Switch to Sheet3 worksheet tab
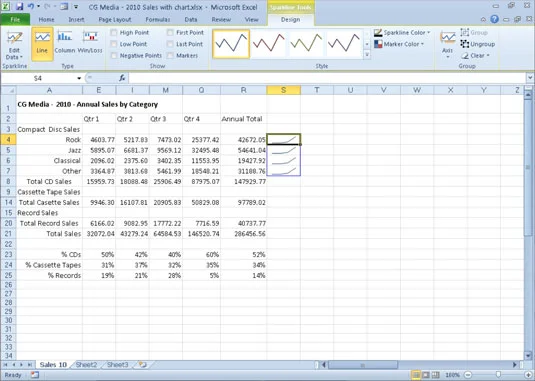Screen dimensions: 535x381 pyautogui.click(x=118, y=365)
